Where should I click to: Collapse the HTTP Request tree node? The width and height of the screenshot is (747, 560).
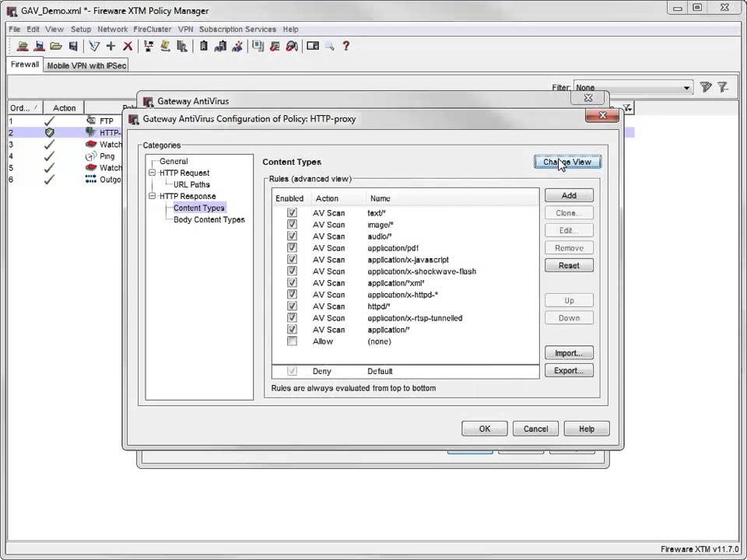pos(152,173)
